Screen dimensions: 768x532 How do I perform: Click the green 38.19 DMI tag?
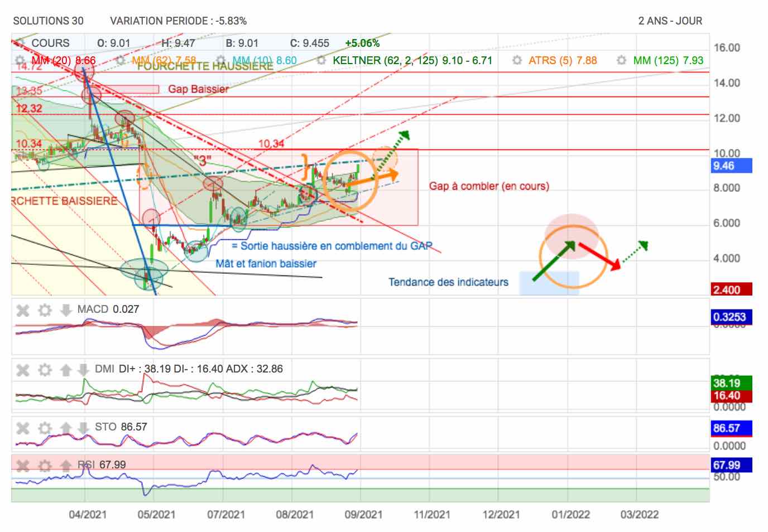pyautogui.click(x=731, y=383)
